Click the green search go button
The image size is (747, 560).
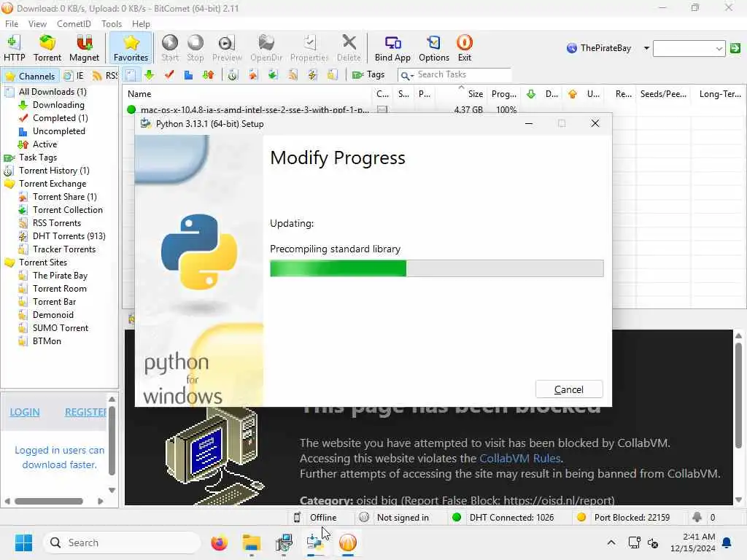point(735,48)
